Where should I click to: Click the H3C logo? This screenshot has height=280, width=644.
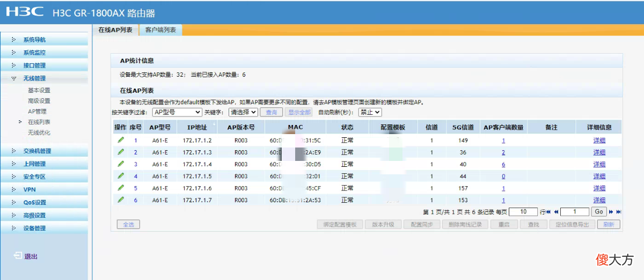pos(25,12)
